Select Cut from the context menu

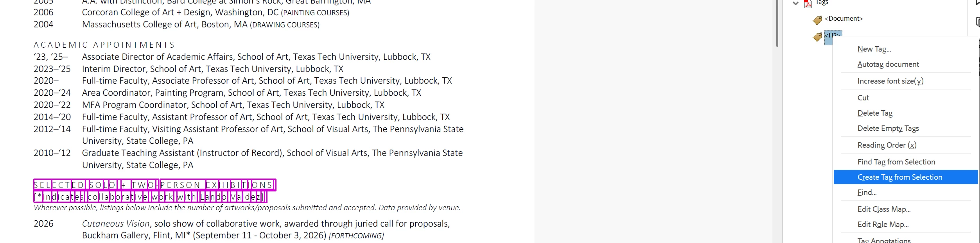(863, 98)
